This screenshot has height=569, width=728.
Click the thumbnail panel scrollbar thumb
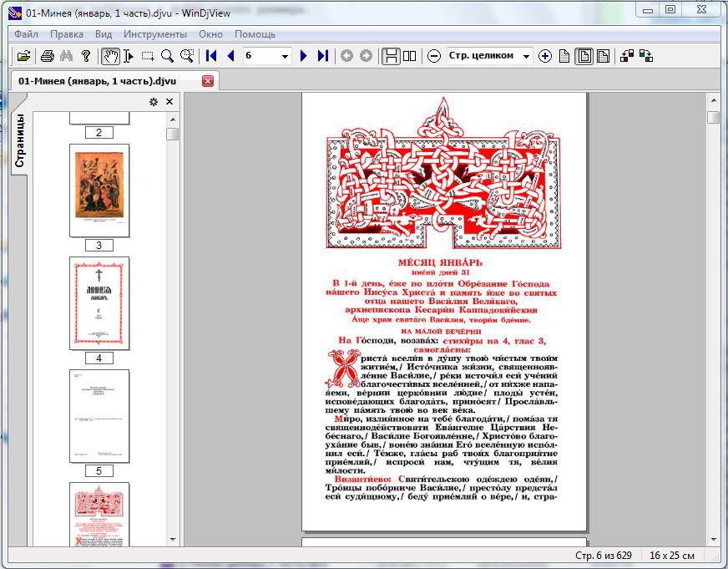click(173, 135)
